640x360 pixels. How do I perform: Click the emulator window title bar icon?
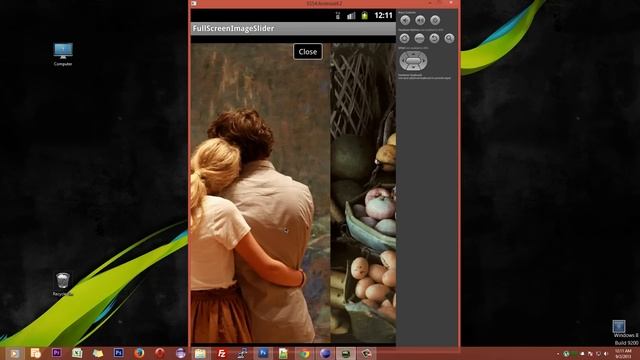point(194,3)
